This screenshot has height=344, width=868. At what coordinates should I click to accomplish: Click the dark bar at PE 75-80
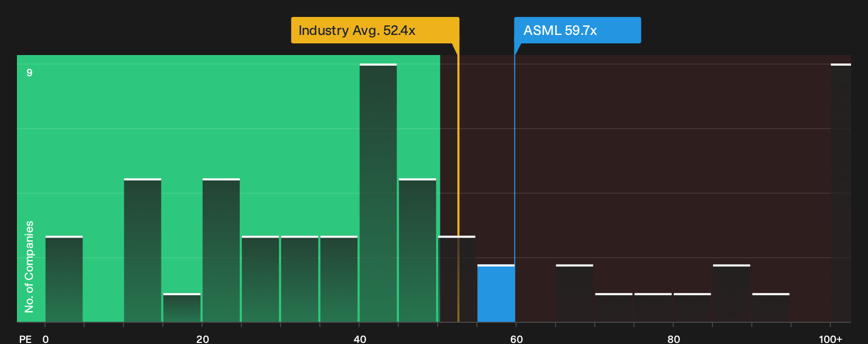coord(653,307)
